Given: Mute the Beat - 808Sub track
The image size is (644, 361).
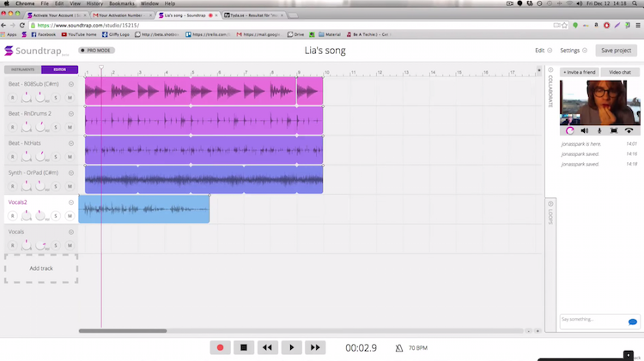Looking at the screenshot, I should point(70,98).
